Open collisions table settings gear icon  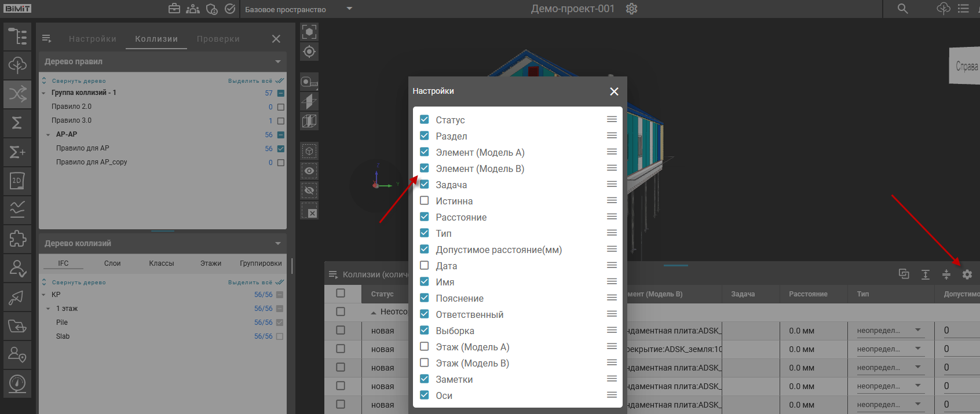coord(967,274)
